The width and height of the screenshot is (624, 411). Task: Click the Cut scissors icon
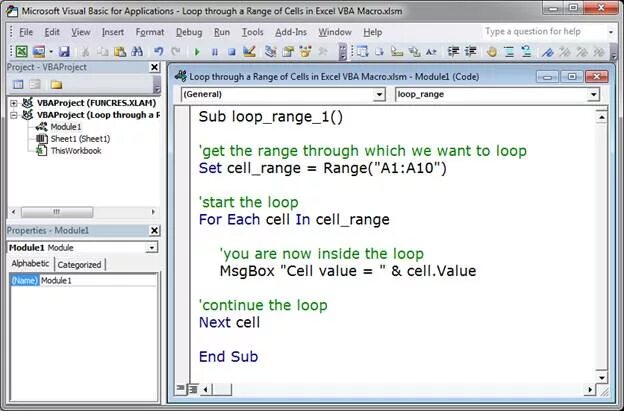[x=85, y=51]
